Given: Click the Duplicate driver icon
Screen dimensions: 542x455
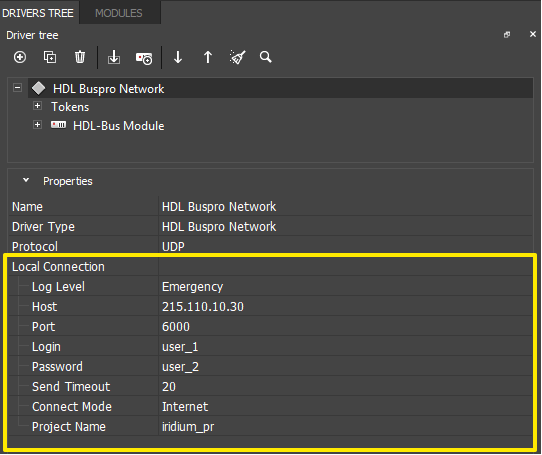Looking at the screenshot, I should (x=50, y=57).
